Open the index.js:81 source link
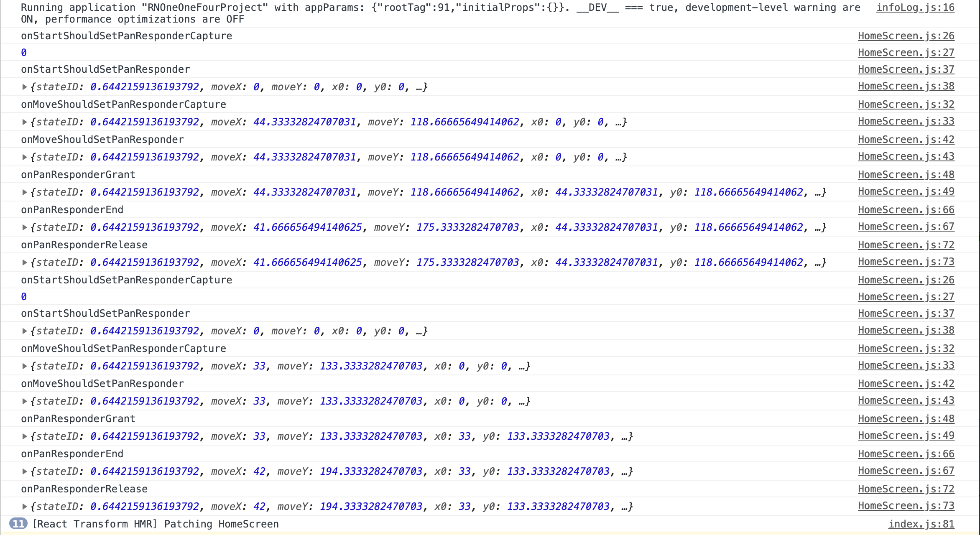The height and width of the screenshot is (535, 980). (921, 524)
